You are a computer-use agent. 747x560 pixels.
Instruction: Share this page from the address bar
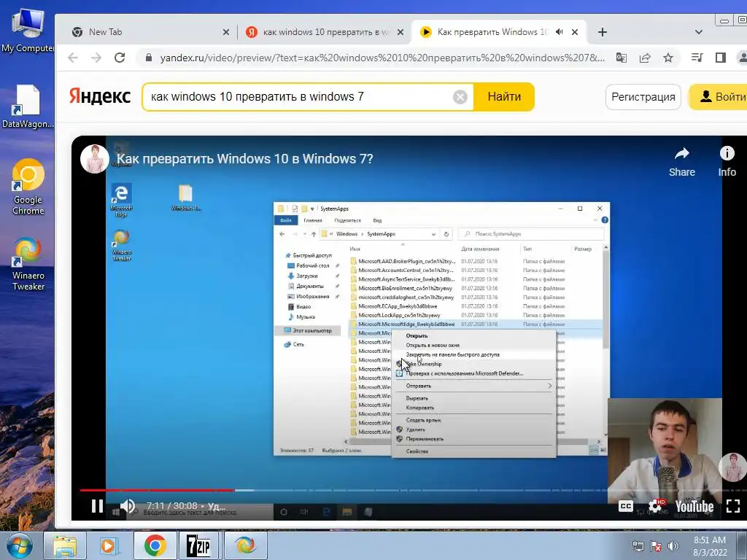645,58
